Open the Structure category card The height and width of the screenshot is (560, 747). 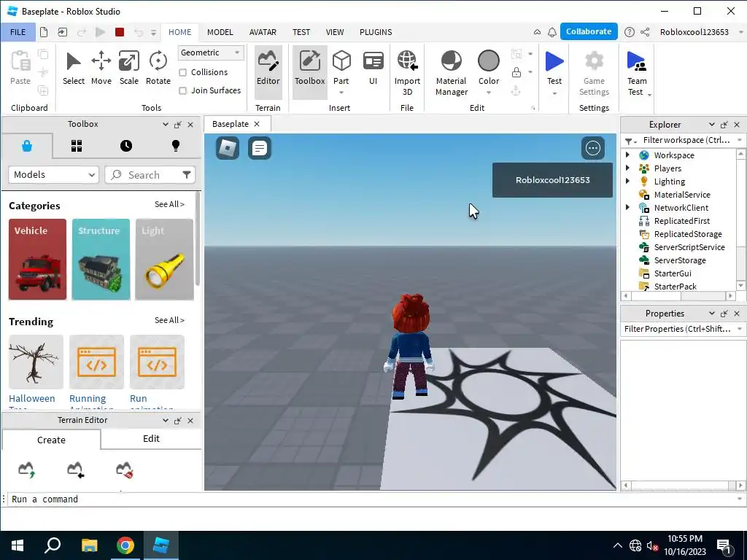pyautogui.click(x=101, y=260)
